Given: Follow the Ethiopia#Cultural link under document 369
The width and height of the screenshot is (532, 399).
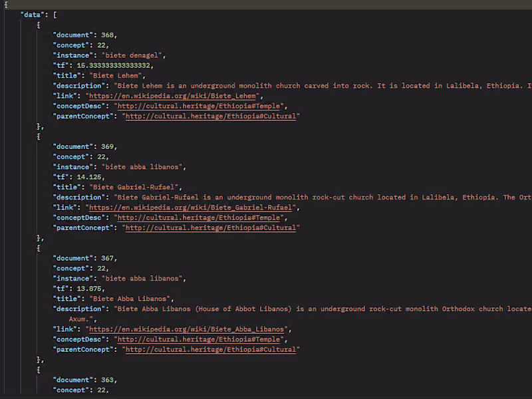Looking at the screenshot, I should (212, 228).
